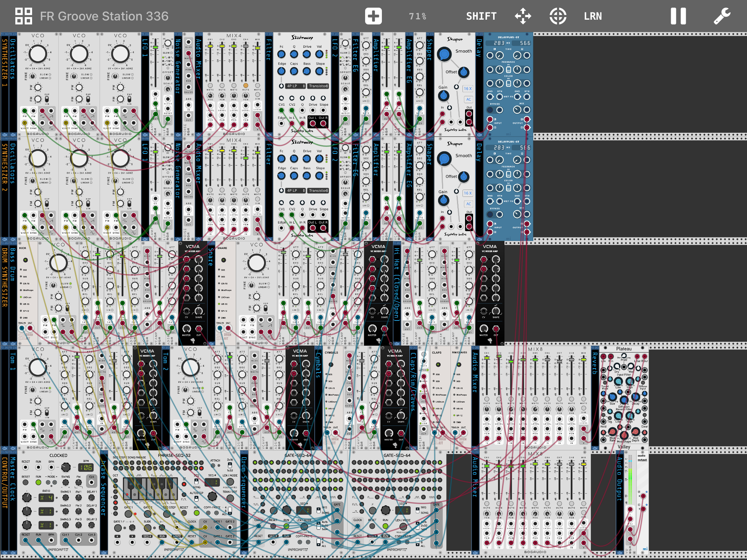Viewport: 747px width, 560px height.
Task: Click the Size knob on Plateau reverb
Action: [613, 397]
